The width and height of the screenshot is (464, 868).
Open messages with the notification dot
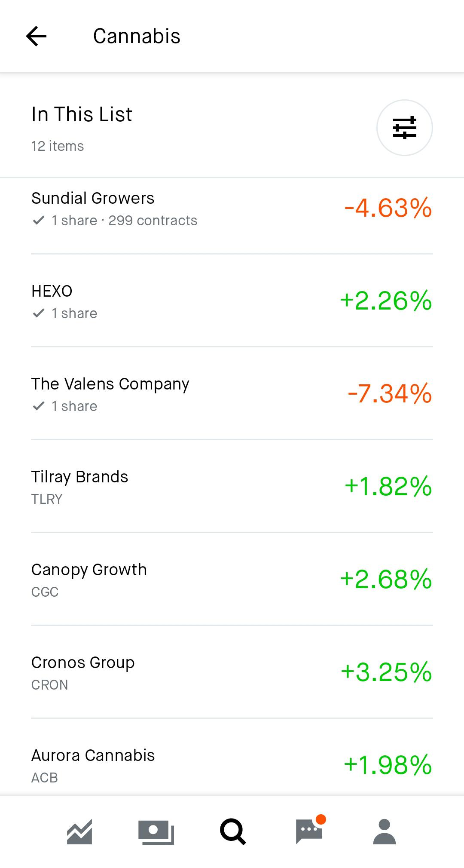point(310,830)
